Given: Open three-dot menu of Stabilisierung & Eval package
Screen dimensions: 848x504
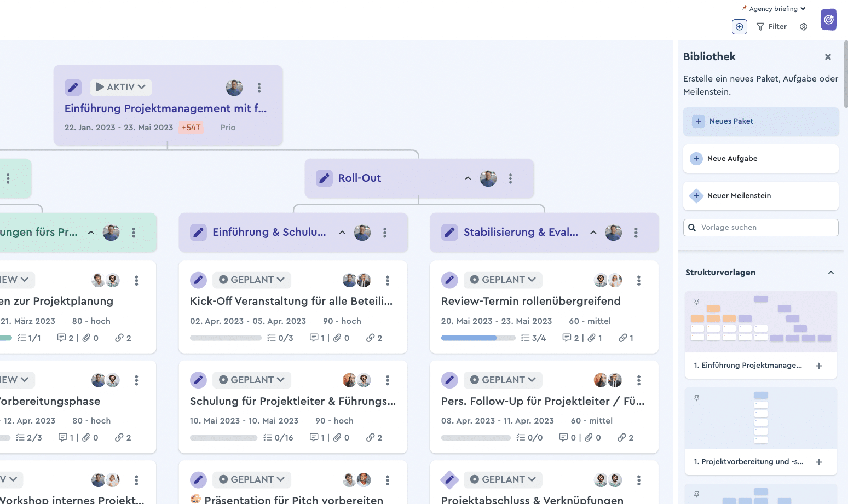Looking at the screenshot, I should [x=636, y=233].
